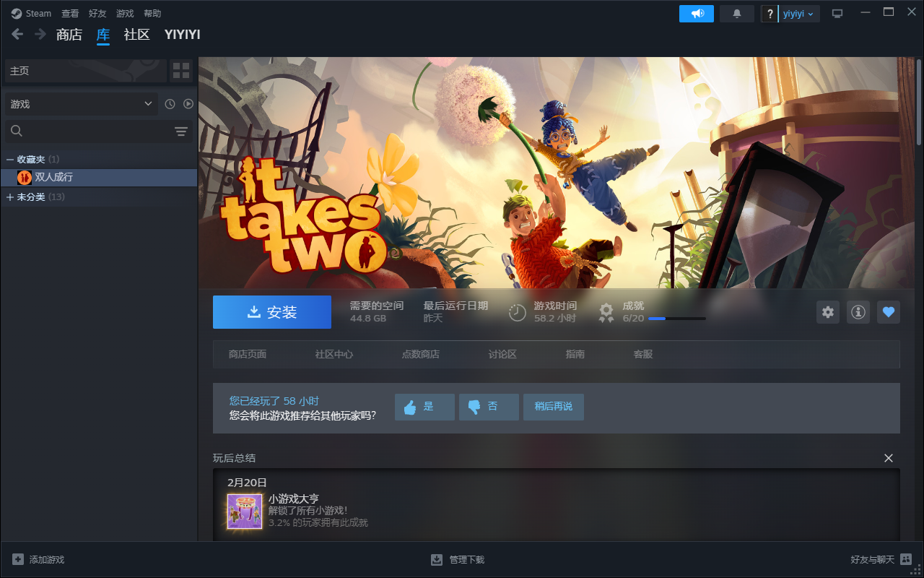Image resolution: width=924 pixels, height=578 pixels.
Task: Click the blue 安装 button
Action: (272, 312)
